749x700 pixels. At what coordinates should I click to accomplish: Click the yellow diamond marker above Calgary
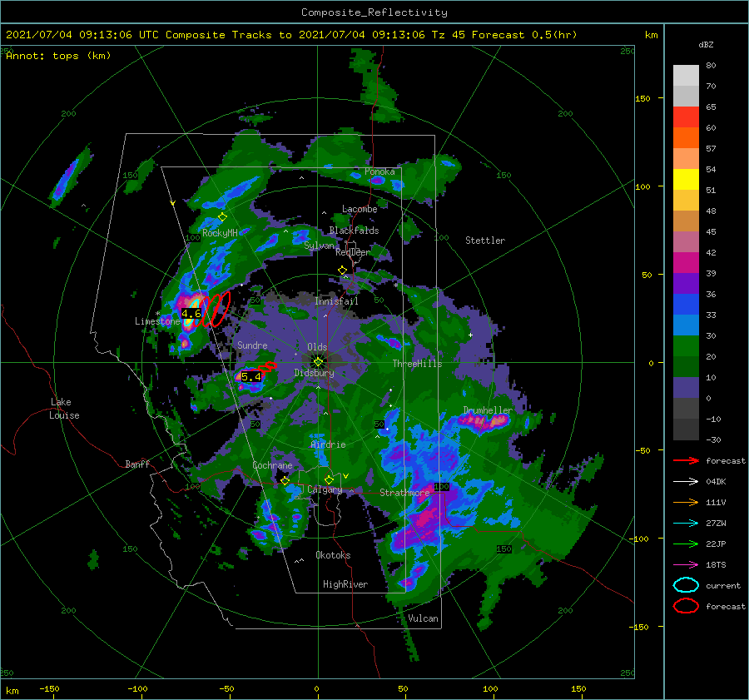tap(329, 479)
